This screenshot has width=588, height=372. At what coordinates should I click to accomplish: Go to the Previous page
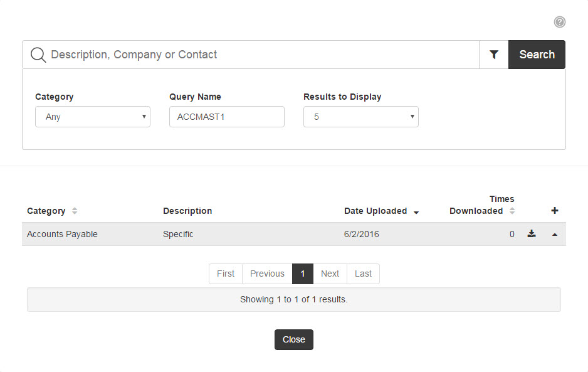pos(267,274)
